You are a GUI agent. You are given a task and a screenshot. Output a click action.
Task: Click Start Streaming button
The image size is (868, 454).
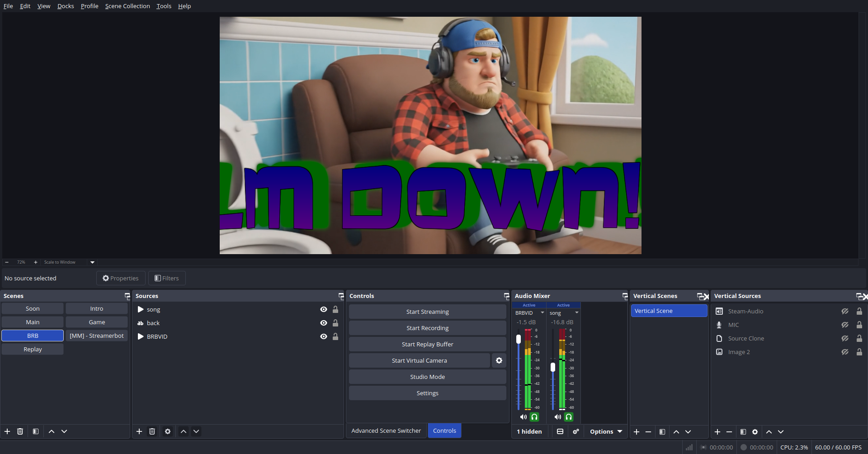point(427,312)
